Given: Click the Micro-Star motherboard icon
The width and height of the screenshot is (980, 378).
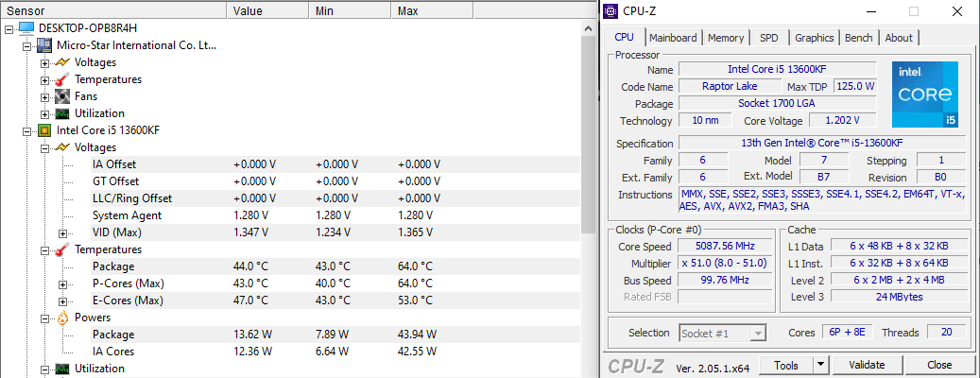Looking at the screenshot, I should pos(44,45).
